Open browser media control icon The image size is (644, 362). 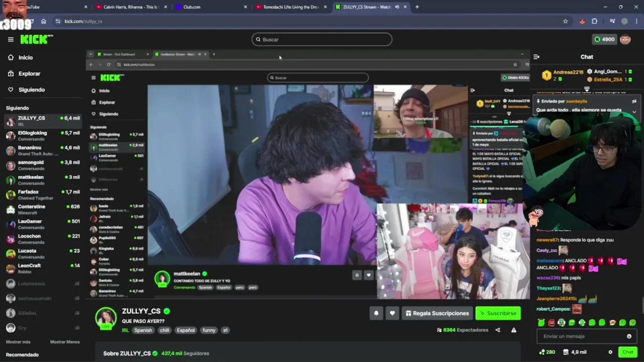(612, 21)
